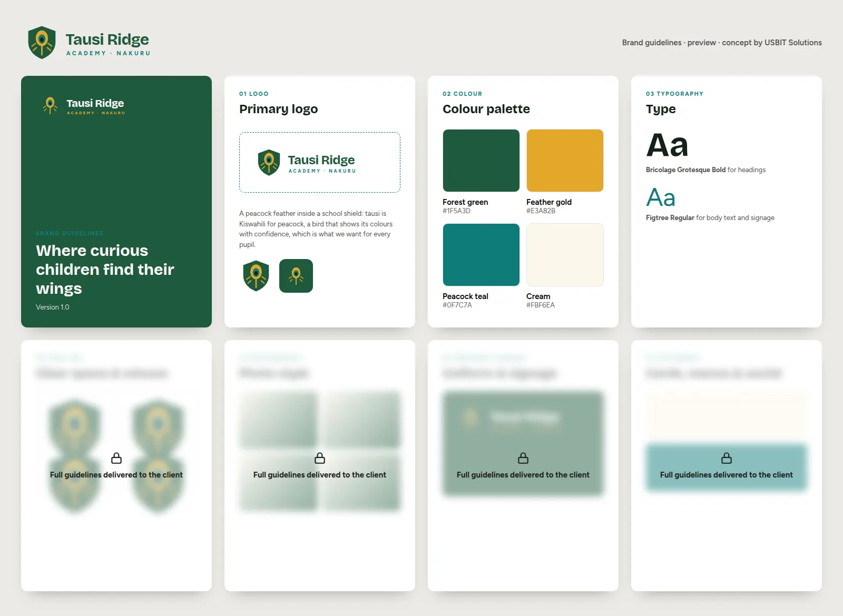
Task: Select the standalone shield logo variant under the description
Action: pos(256,276)
